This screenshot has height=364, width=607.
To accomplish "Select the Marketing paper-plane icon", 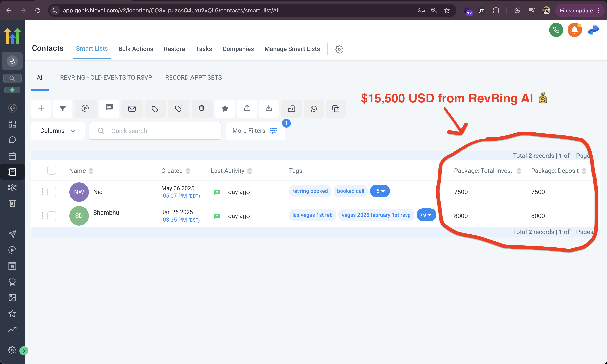I will (x=12, y=234).
